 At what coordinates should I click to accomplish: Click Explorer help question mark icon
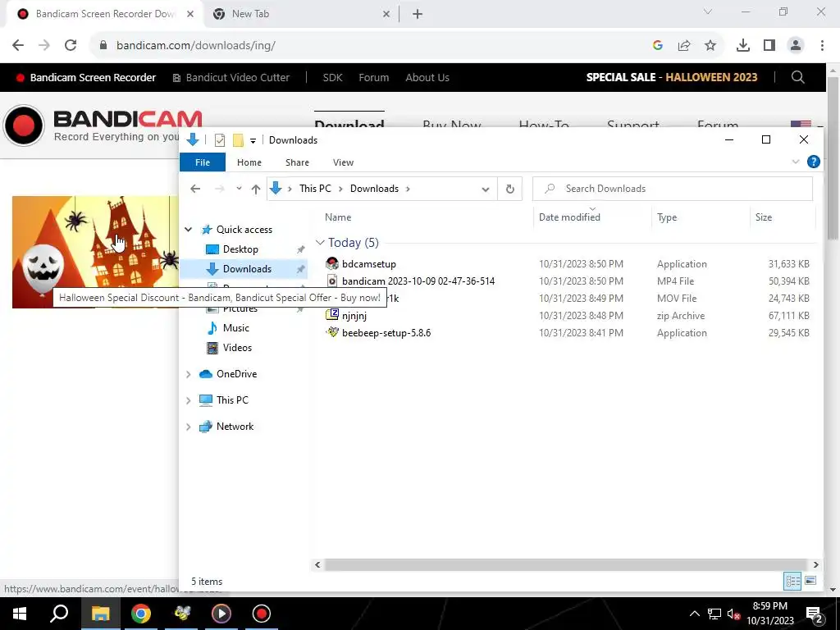click(x=813, y=162)
